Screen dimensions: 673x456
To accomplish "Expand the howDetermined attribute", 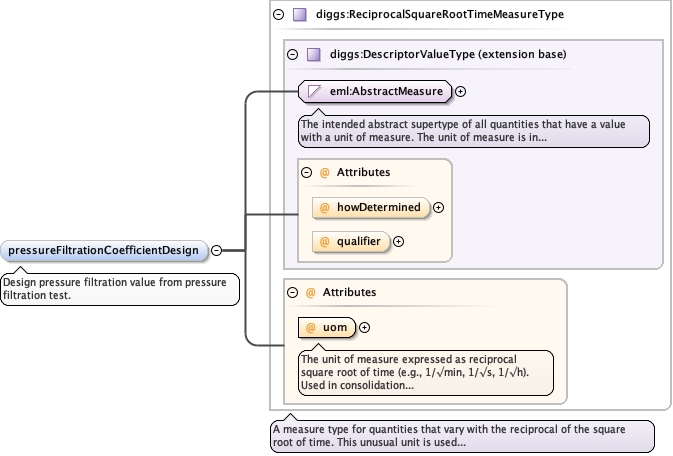I will tap(438, 208).
